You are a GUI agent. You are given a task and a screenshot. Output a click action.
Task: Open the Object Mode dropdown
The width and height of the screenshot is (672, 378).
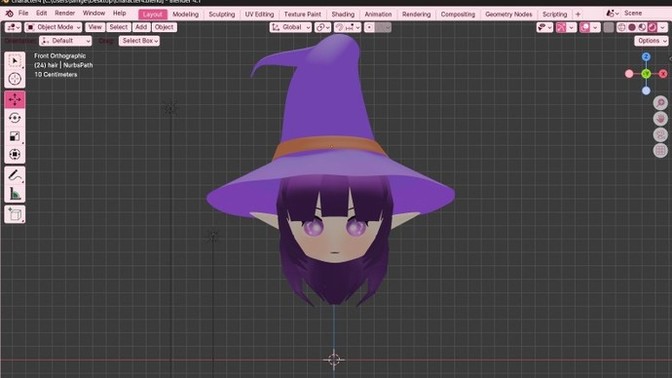coord(53,27)
